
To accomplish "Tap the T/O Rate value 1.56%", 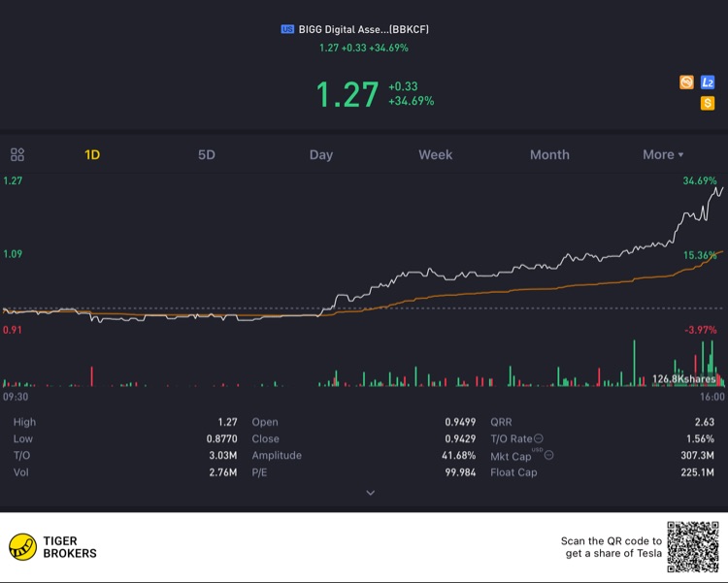I will pos(700,438).
